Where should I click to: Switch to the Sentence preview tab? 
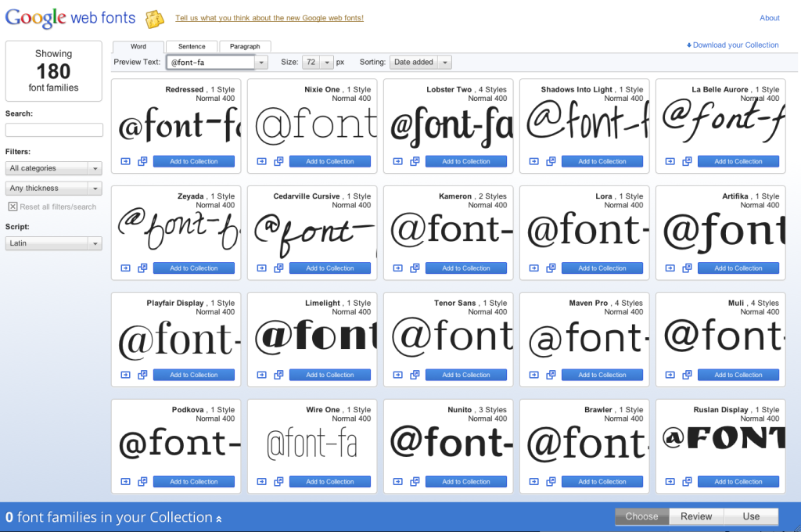(x=192, y=47)
